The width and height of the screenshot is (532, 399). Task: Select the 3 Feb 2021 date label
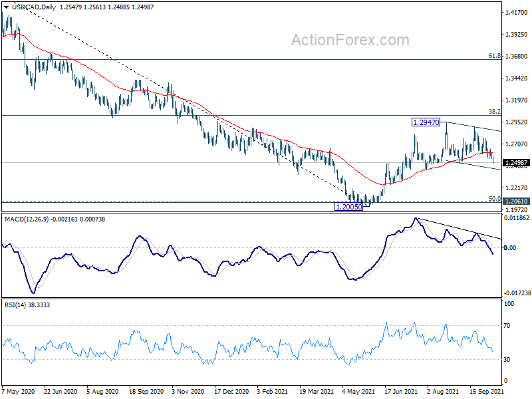click(272, 392)
